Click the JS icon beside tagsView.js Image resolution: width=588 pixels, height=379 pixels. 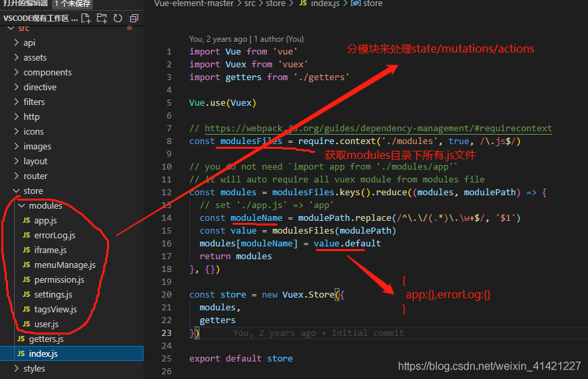[26, 309]
